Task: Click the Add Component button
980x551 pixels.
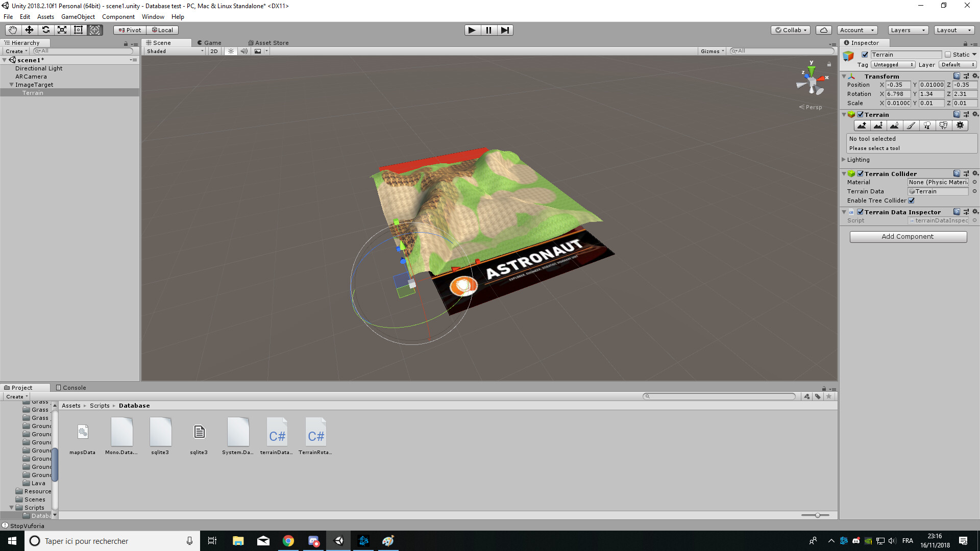Action: point(908,236)
